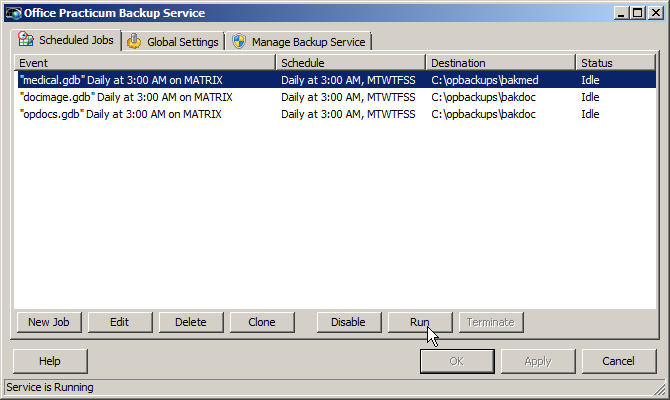
Task: Run the selected backup job
Action: [420, 322]
